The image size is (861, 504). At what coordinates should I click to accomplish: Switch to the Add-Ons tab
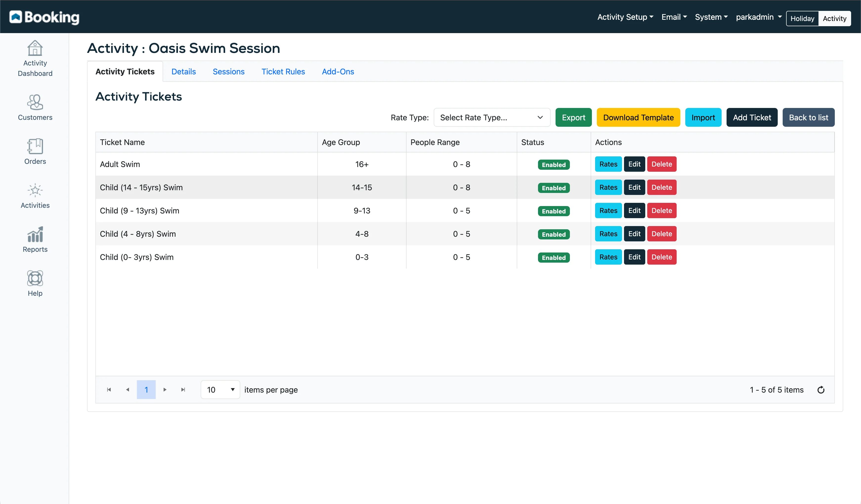click(x=338, y=72)
